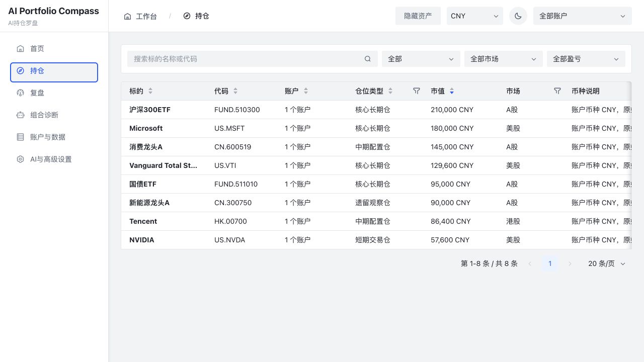Open the 全部 position type dropdown
Screen dimensions: 644x362
coord(421,59)
